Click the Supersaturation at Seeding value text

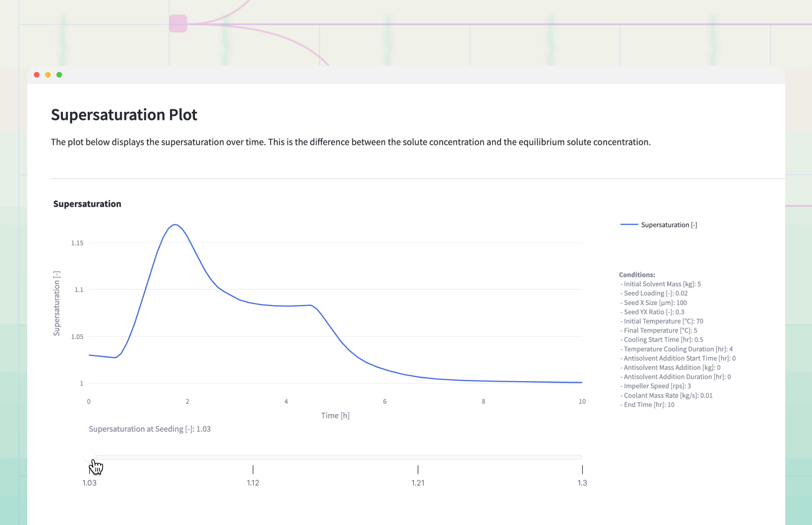(x=150, y=429)
